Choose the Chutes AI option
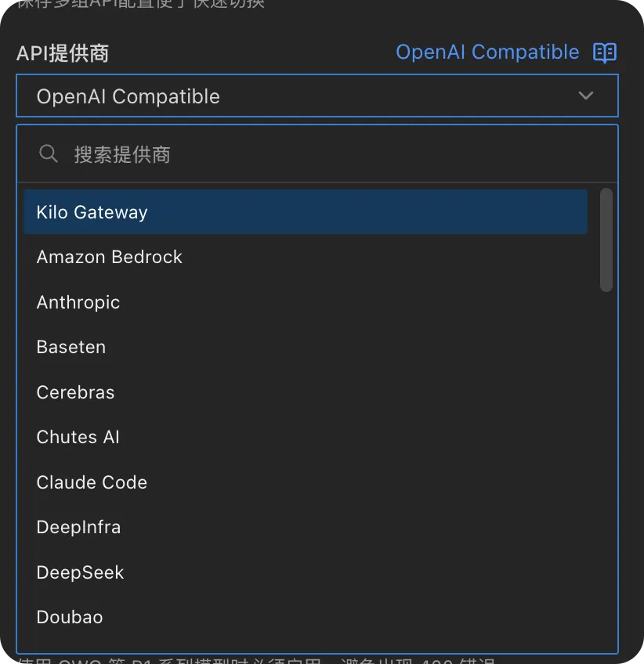This screenshot has width=644, height=664. 78,437
